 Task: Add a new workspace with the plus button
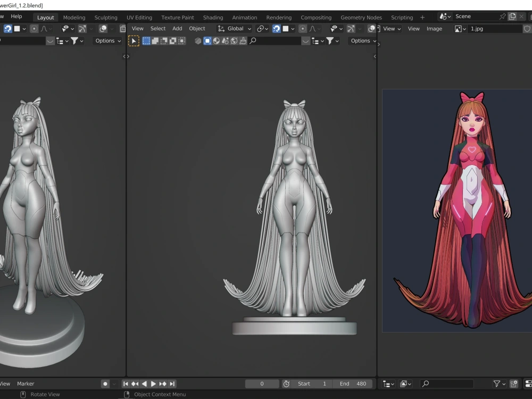click(422, 18)
